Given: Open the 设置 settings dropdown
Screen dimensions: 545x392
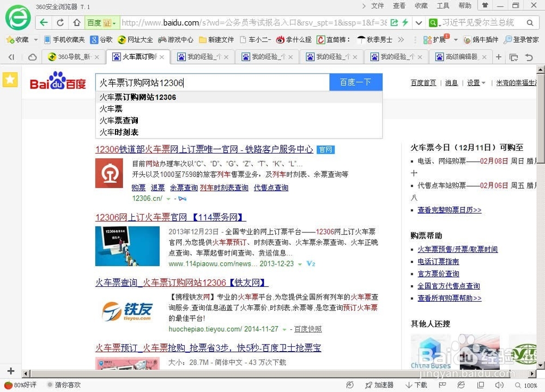Looking at the screenshot, I should [474, 82].
